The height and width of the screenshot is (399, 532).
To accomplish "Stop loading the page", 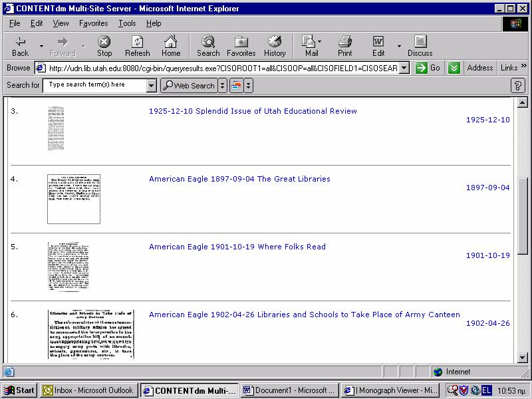I will (104, 47).
